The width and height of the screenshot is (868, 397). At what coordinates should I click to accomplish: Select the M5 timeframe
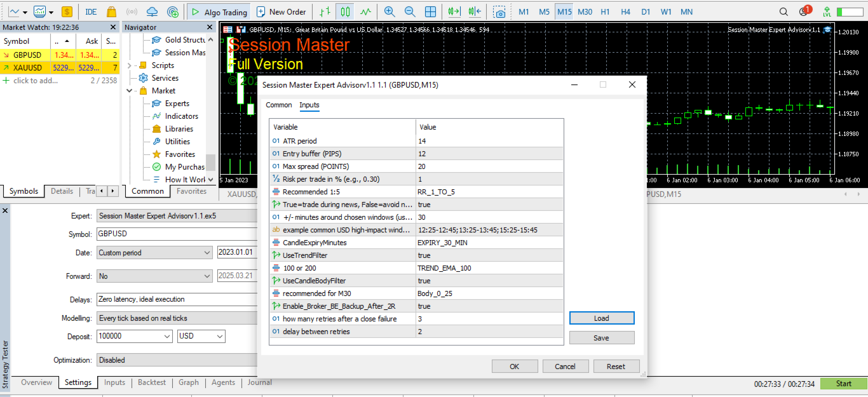(544, 11)
